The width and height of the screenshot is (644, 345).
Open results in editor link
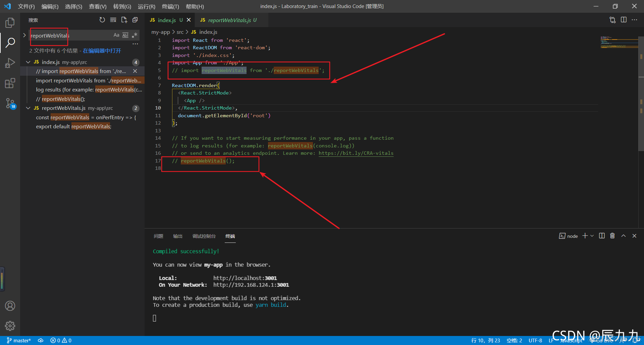(x=102, y=51)
